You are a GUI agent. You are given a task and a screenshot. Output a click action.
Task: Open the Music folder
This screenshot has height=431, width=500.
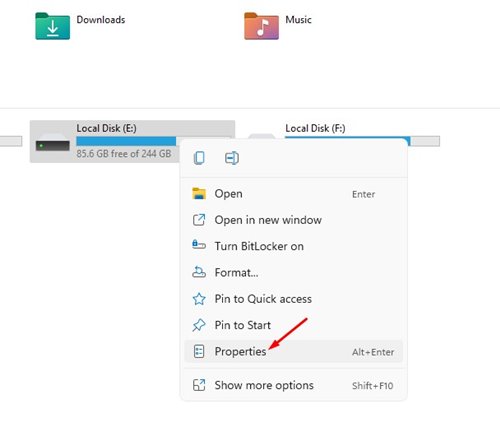pos(278,26)
